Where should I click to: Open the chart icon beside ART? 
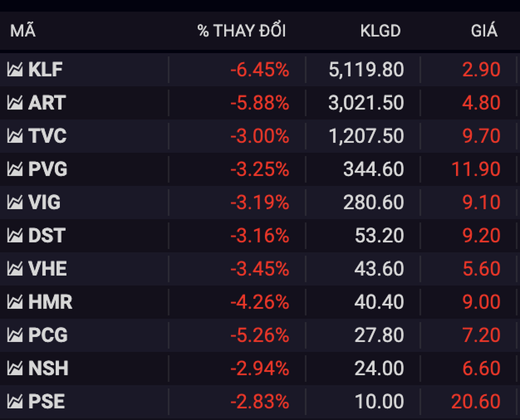coord(15,102)
